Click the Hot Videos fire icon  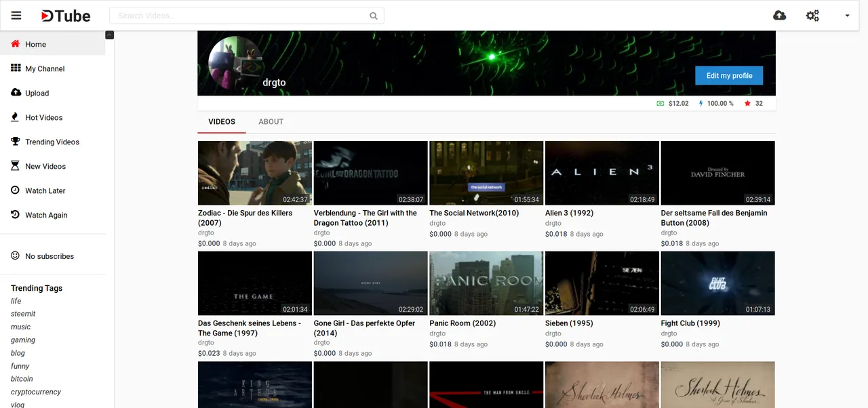16,117
